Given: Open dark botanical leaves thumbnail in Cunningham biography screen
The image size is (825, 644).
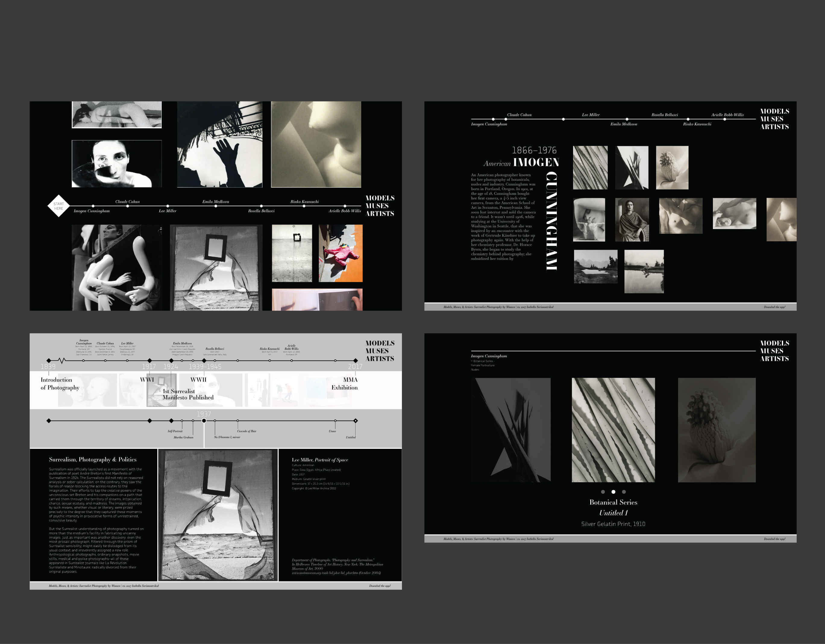Looking at the screenshot, I should [632, 168].
